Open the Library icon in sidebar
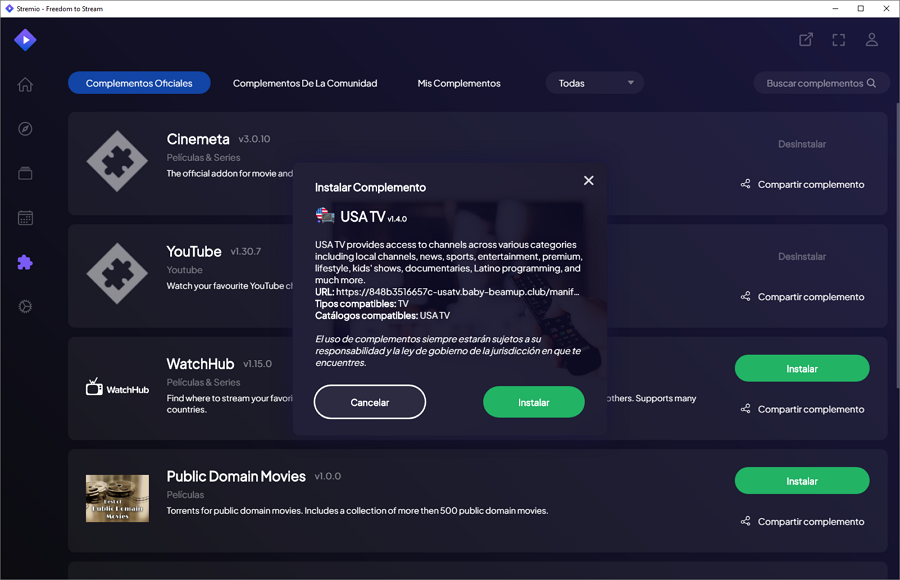Viewport: 900px width, 580px height. tap(25, 173)
